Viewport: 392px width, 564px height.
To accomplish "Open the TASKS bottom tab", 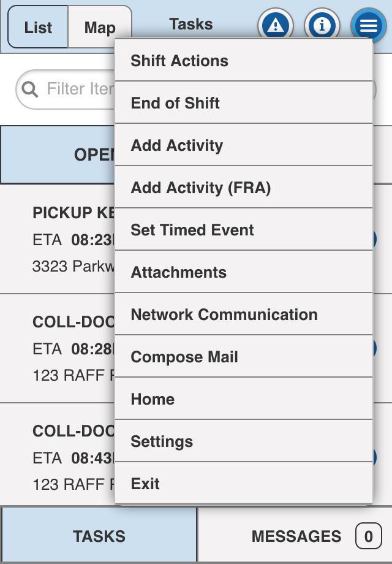I will point(99,536).
